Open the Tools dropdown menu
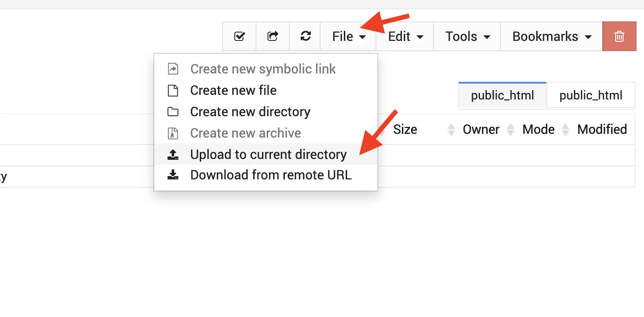This screenshot has height=317, width=644. click(x=467, y=36)
